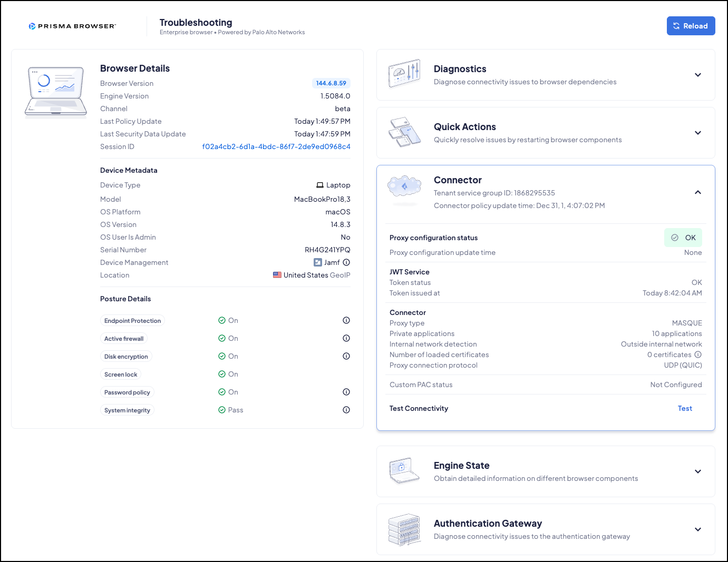The width and height of the screenshot is (728, 562).
Task: Click the info icon next to Endpoint Protection
Action: click(346, 320)
